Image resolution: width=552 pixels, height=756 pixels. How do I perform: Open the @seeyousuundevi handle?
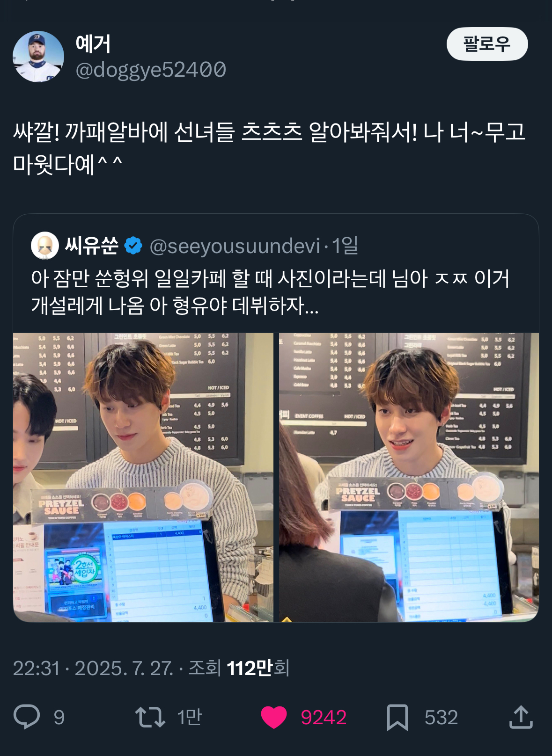235,246
